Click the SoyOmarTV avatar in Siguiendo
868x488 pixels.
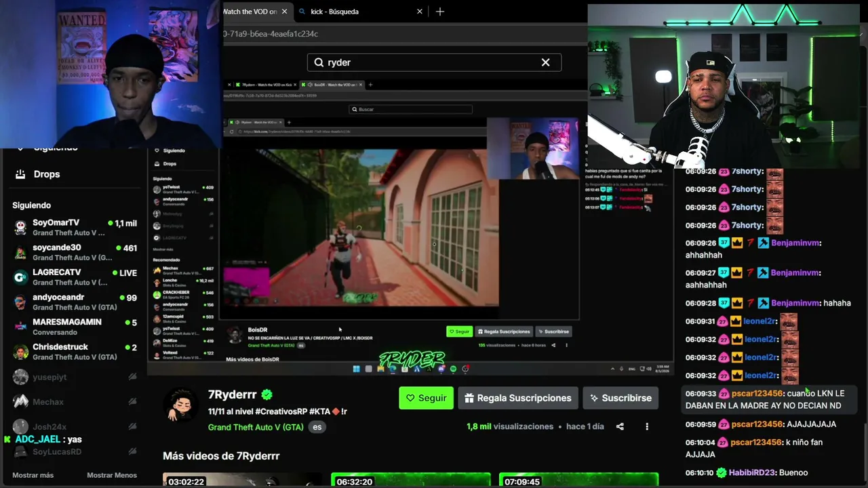20,227
